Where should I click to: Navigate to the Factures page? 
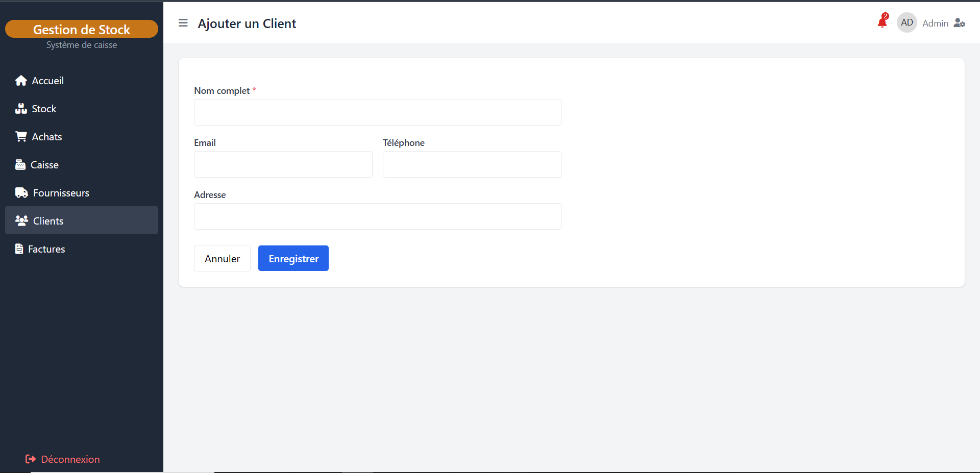tap(46, 249)
